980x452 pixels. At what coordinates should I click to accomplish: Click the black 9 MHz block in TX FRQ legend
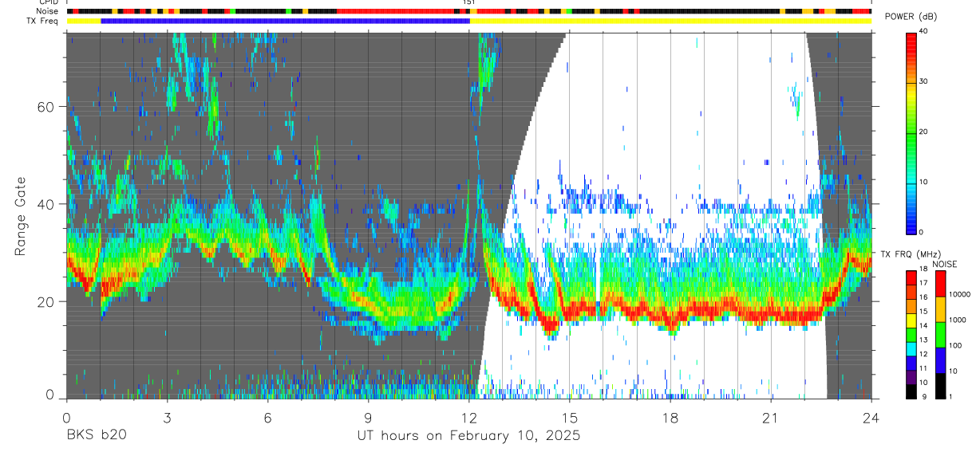tap(911, 391)
